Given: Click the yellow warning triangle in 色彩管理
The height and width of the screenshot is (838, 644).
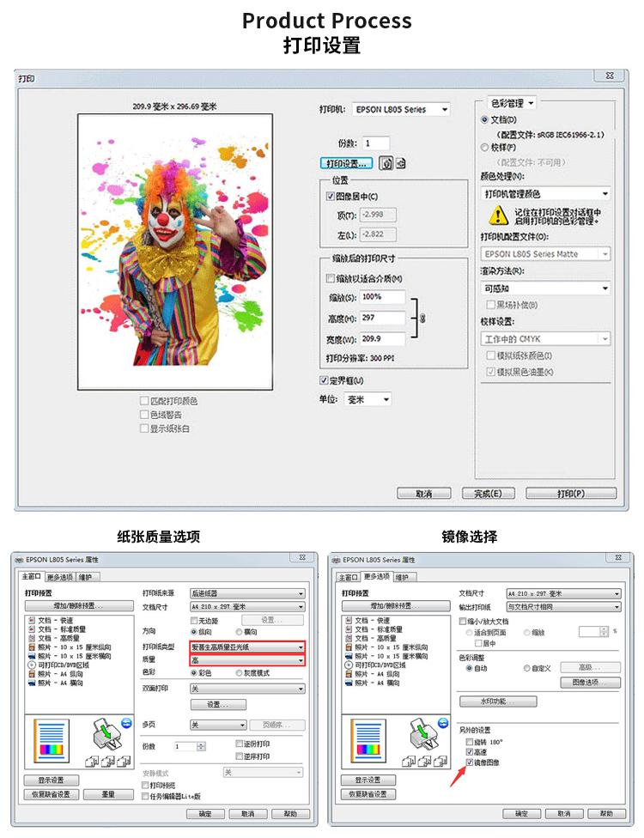Looking at the screenshot, I should tap(497, 215).
